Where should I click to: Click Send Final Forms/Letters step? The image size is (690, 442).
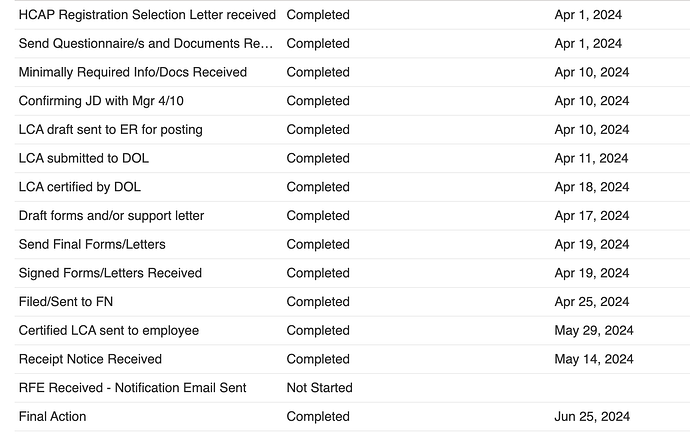92,244
